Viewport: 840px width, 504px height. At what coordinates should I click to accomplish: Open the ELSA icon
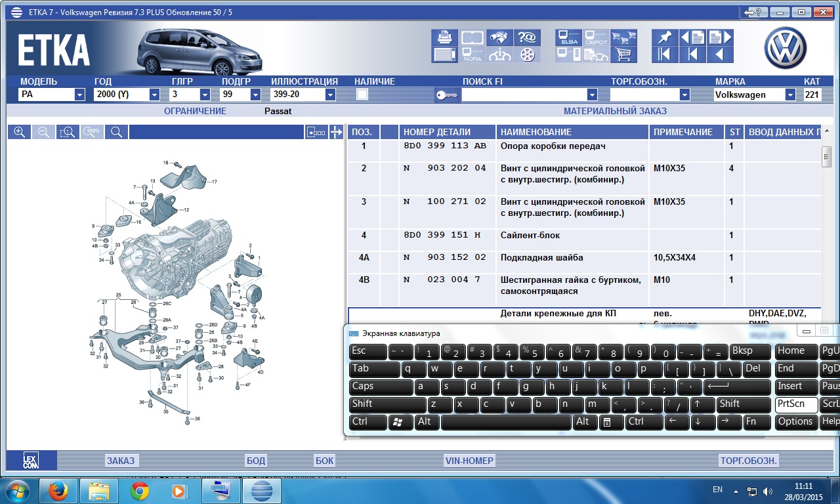568,37
